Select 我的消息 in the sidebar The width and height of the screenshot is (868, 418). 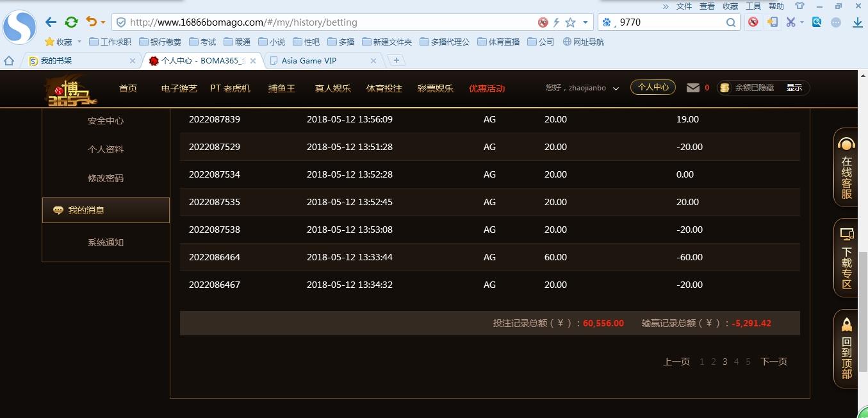click(106, 210)
